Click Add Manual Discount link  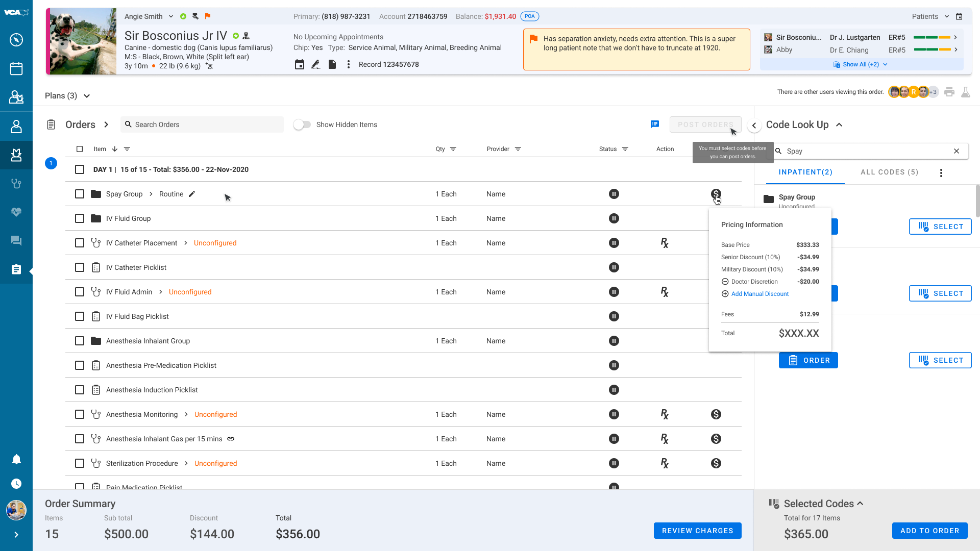point(759,294)
